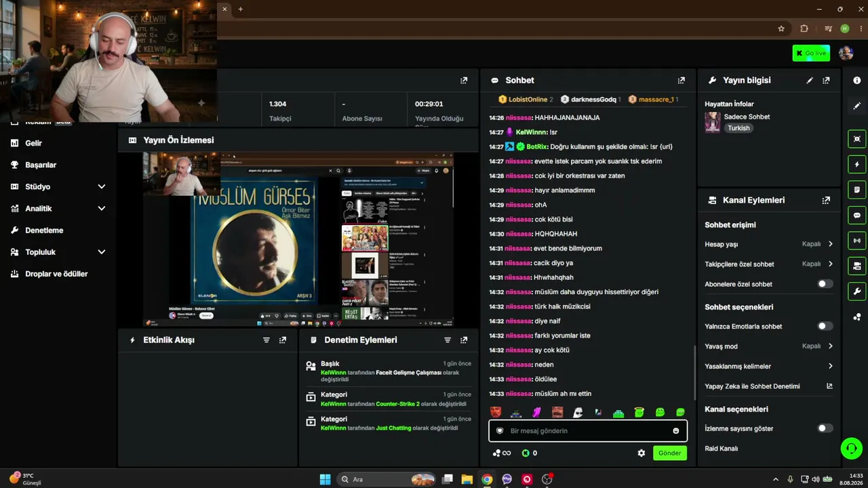Toggle the stream preview widget icon

click(x=857, y=139)
